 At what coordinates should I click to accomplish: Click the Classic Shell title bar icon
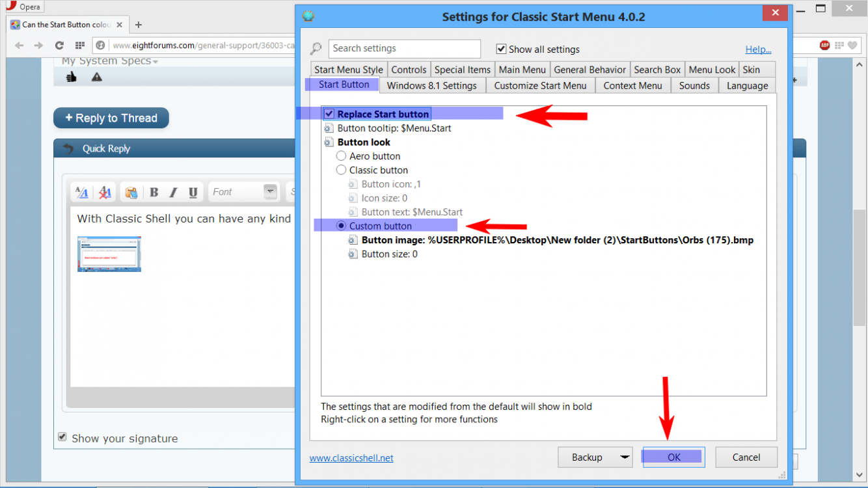[308, 16]
